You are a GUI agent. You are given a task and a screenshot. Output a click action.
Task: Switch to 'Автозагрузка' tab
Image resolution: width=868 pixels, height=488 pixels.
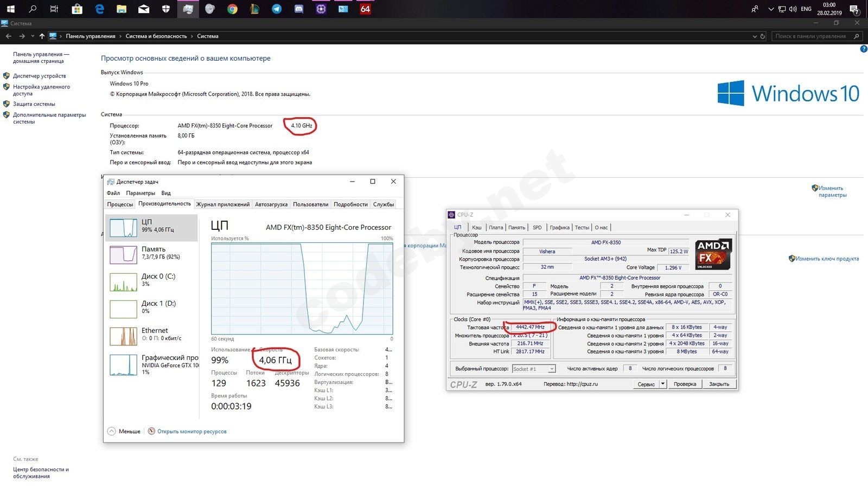[271, 204]
